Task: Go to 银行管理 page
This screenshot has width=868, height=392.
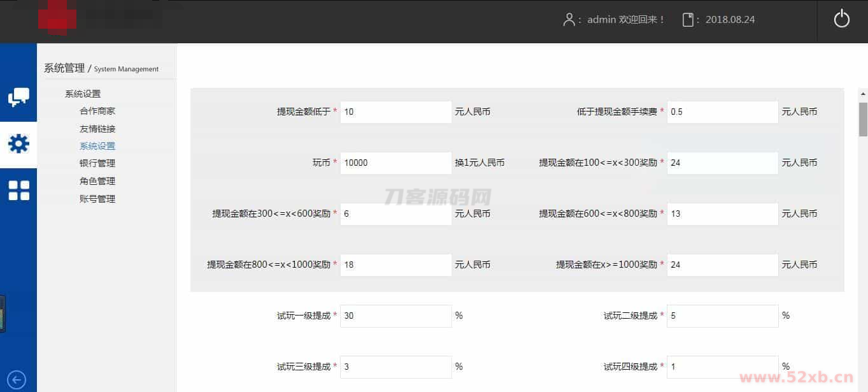Action: click(97, 163)
